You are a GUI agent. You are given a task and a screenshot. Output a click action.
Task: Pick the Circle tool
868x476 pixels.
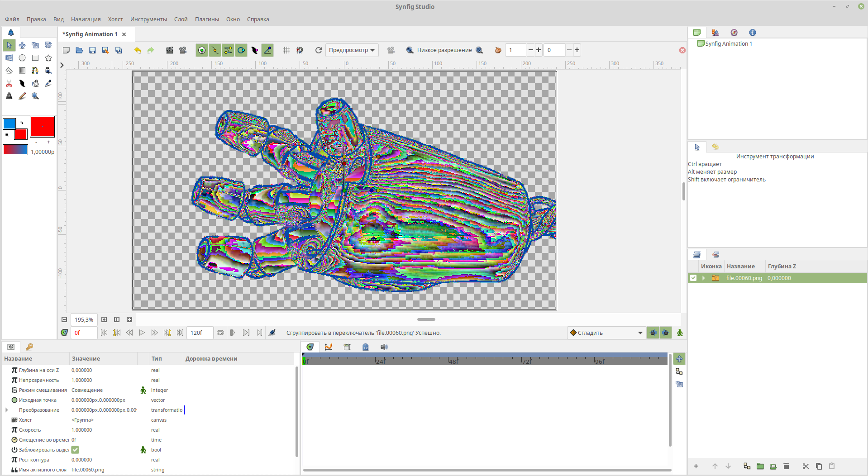click(x=22, y=58)
